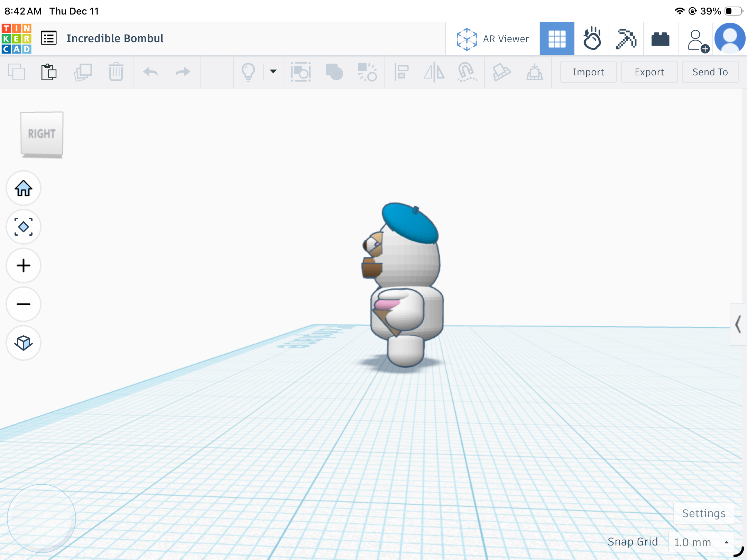Check the battery status indicator
The image size is (747, 560).
(734, 11)
